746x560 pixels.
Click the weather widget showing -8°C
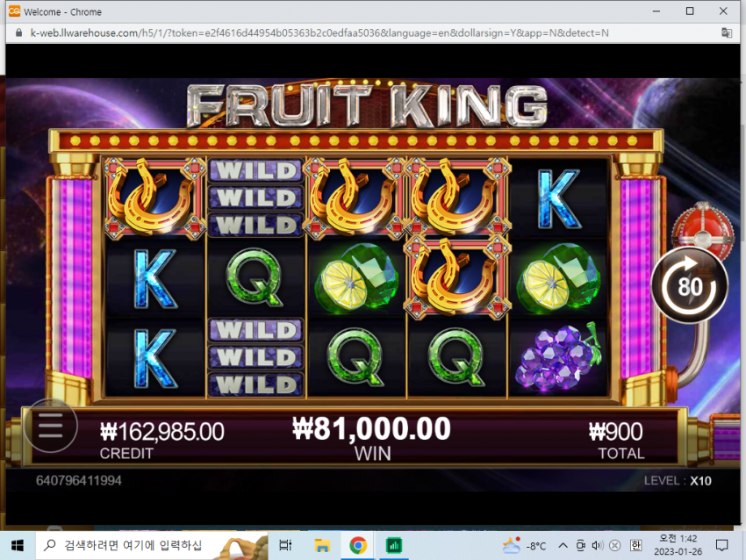pyautogui.click(x=524, y=545)
